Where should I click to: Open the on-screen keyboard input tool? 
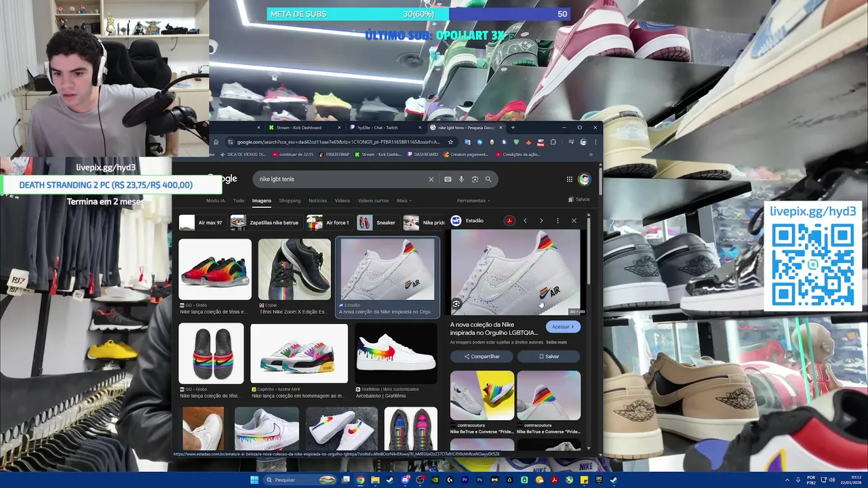[448, 179]
